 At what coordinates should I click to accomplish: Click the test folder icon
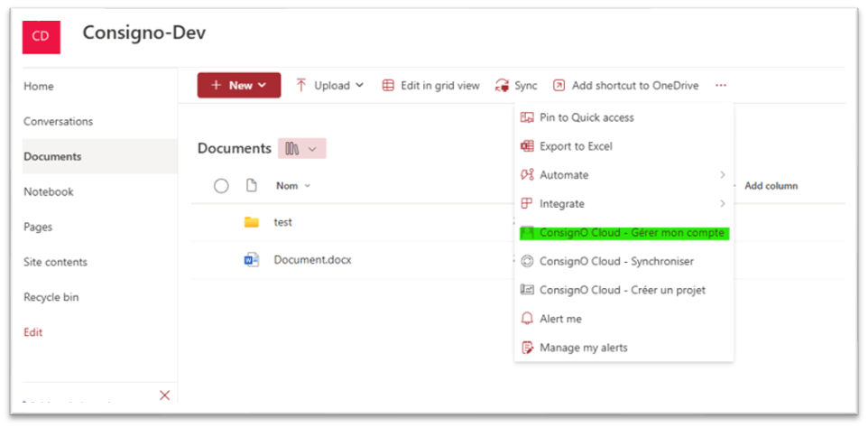point(252,223)
